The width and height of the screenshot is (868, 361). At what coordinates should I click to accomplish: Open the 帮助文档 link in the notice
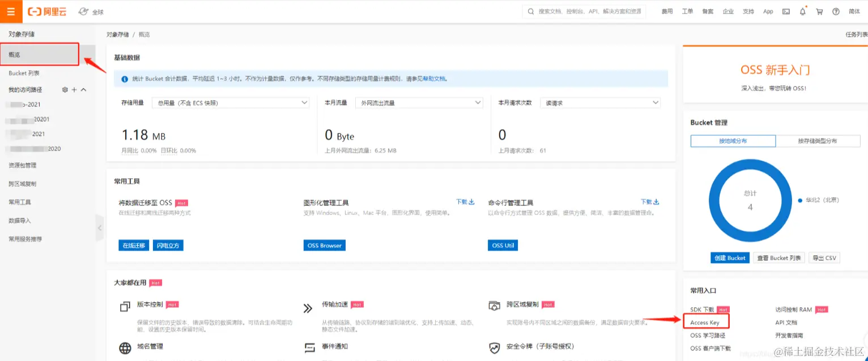[x=434, y=79]
